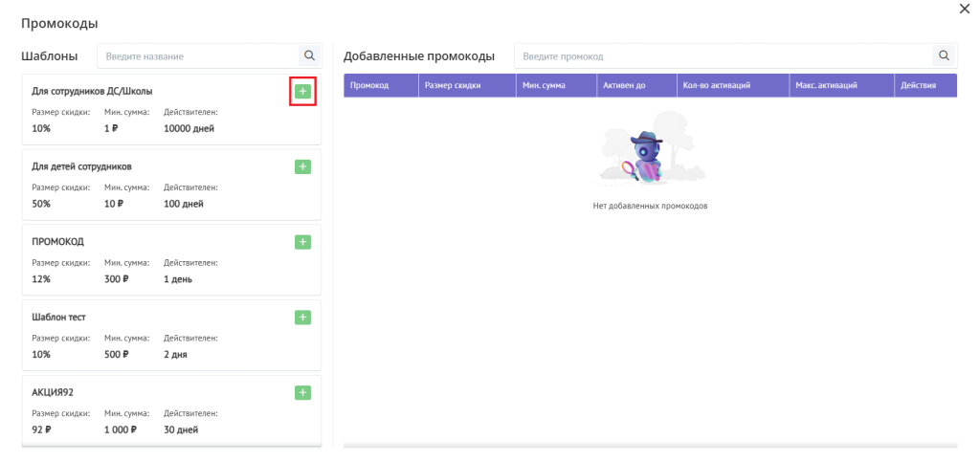The width and height of the screenshot is (980, 462).
Task: Focus the 'Введите промокод' search field
Action: pyautogui.click(x=723, y=56)
